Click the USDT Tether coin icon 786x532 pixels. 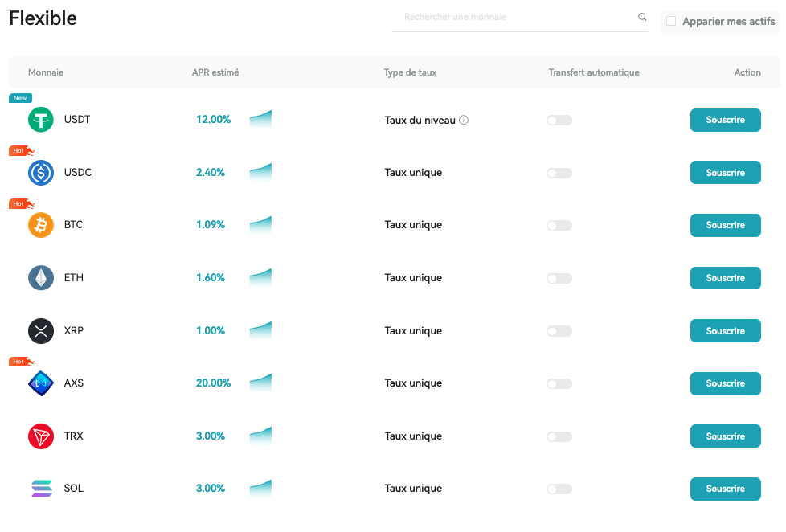[41, 120]
